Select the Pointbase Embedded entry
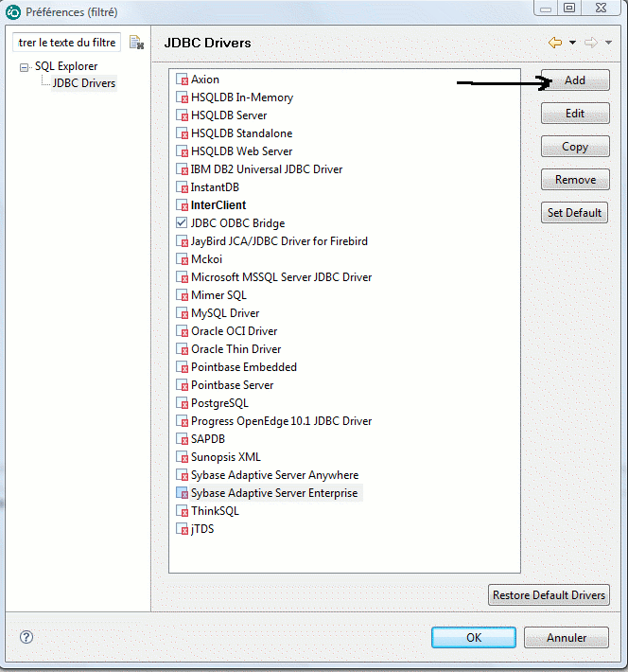 [x=244, y=367]
